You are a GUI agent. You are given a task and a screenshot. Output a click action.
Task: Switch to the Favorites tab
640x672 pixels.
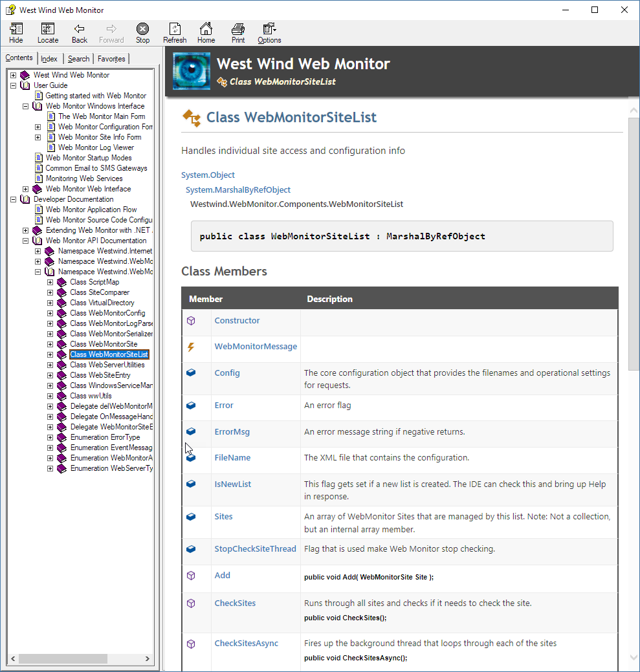pyautogui.click(x=111, y=59)
